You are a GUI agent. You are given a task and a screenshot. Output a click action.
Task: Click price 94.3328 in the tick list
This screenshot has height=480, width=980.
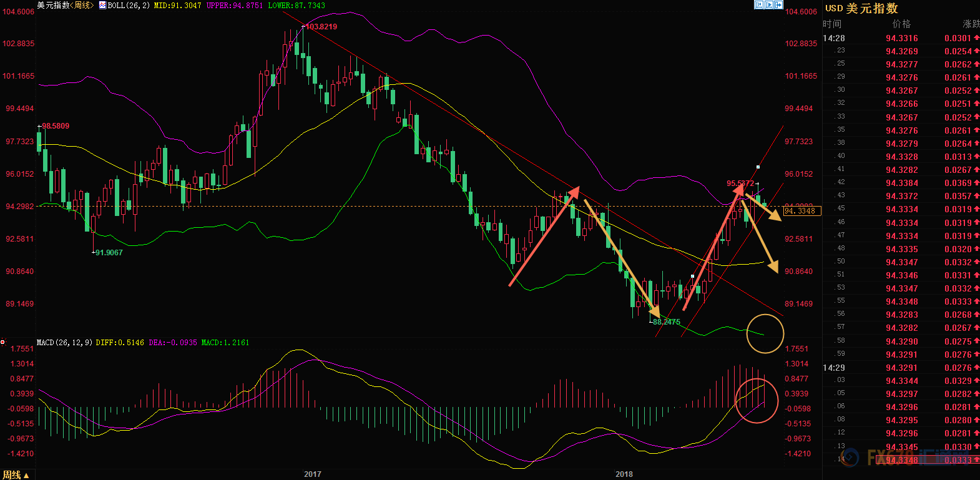pos(902,157)
